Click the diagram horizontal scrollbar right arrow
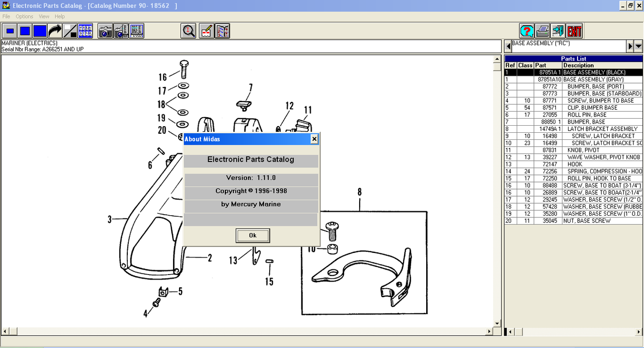 point(489,332)
